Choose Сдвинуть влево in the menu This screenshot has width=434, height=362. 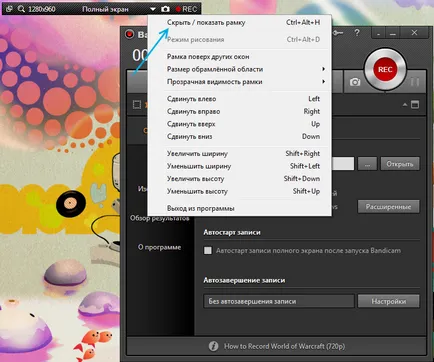[240, 99]
